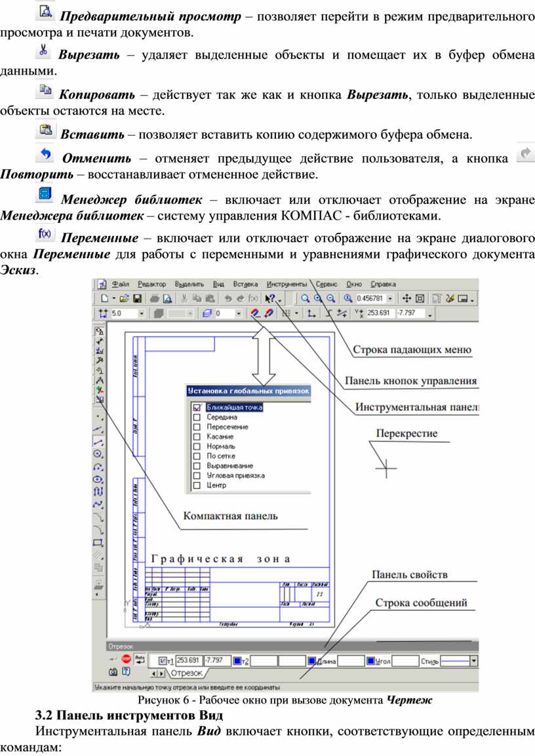Select the Arc tool in compact panel

pos(98,467)
